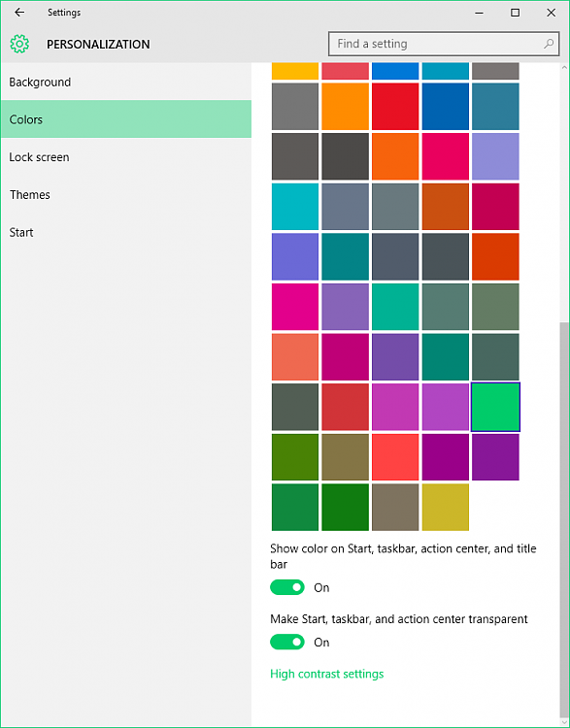Choose the coral salmon accent swatch
Image resolution: width=570 pixels, height=728 pixels.
point(295,356)
